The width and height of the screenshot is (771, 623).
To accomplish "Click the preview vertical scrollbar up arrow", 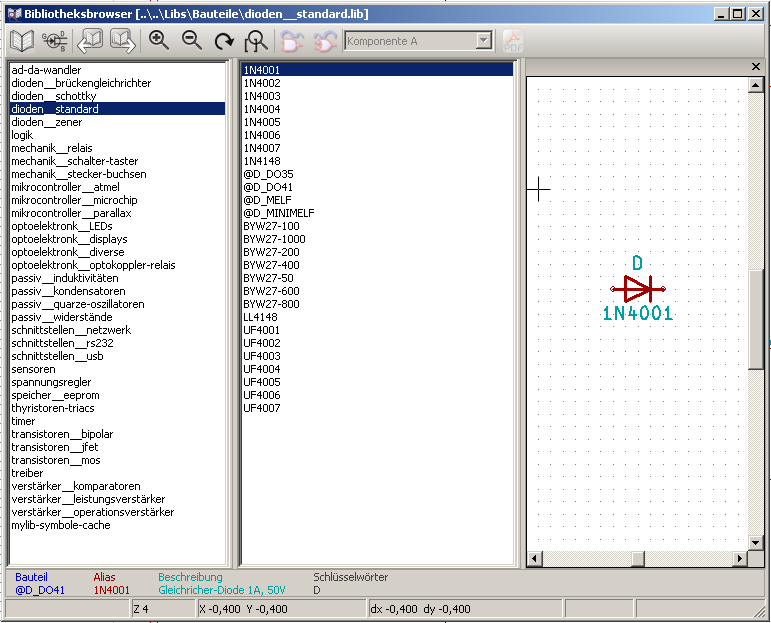I will tap(755, 85).
